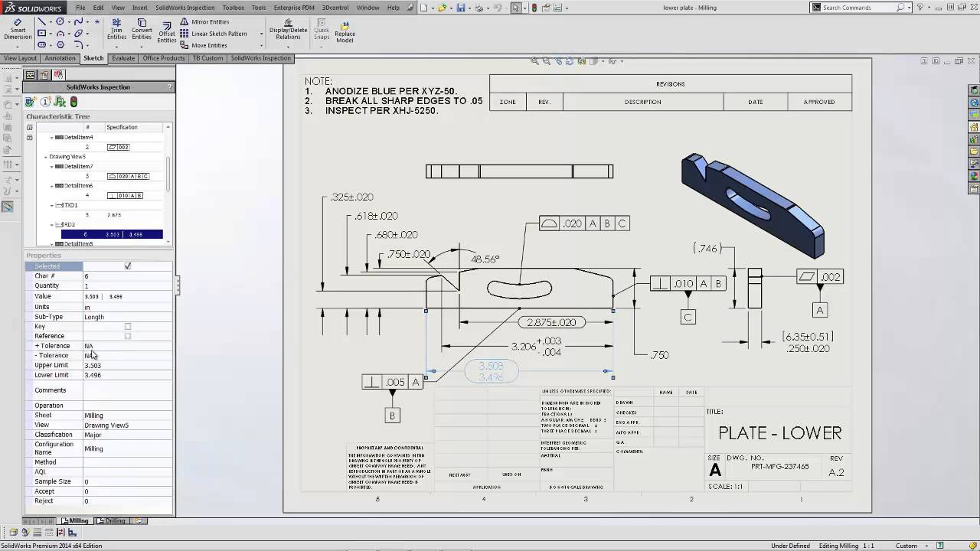The width and height of the screenshot is (980, 551).
Task: Click the Zoom to Area icon above the drawing
Action: 547,61
